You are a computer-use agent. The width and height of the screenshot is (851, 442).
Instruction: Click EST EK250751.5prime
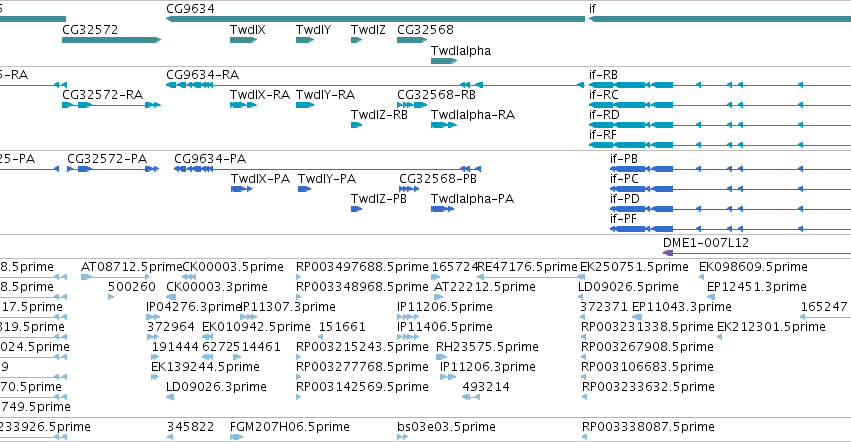coord(582,277)
